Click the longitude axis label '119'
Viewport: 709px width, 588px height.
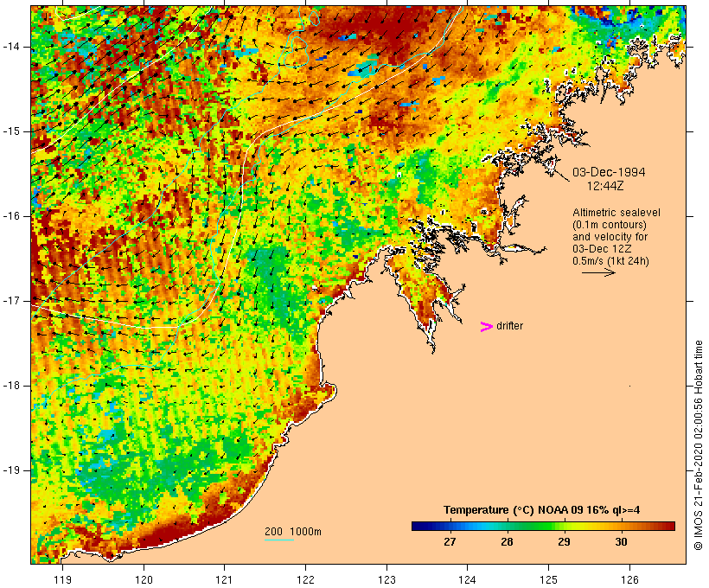62,579
